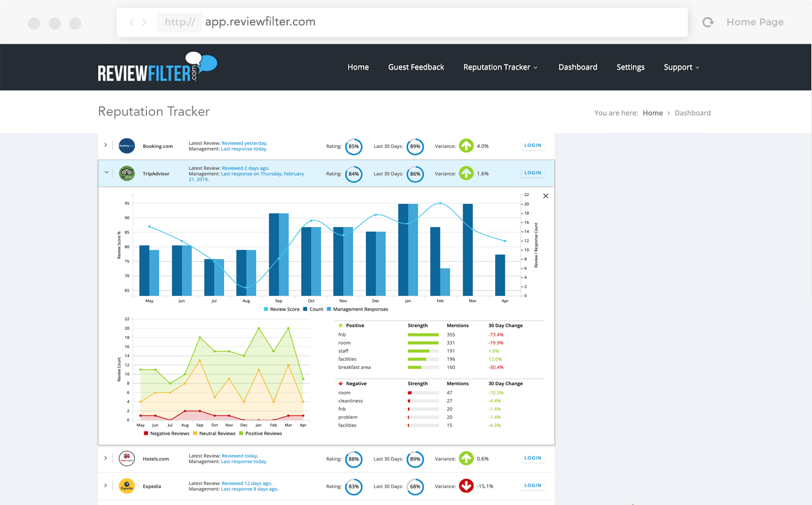Collapse the TripAdvisor row
The height and width of the screenshot is (505, 812).
coord(106,173)
